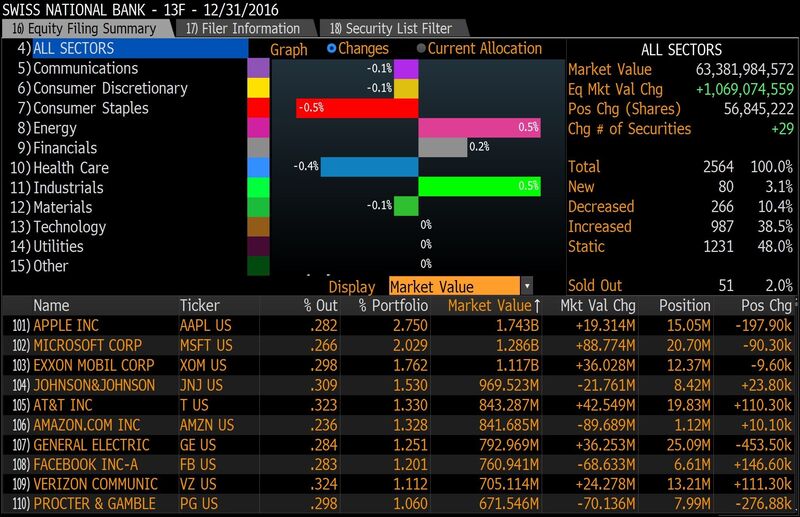Click the red Consumer Staples -0.5% bar
This screenshot has width=800, height=517.
pyautogui.click(x=357, y=108)
